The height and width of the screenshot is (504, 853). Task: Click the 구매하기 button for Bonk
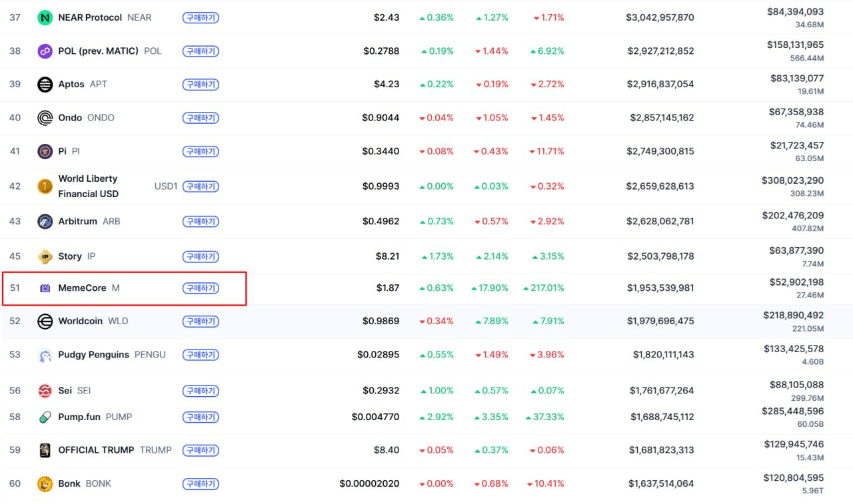coord(201,484)
